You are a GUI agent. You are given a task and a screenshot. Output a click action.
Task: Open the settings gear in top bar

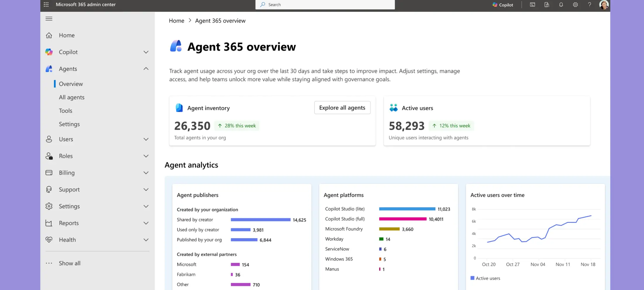pyautogui.click(x=575, y=5)
